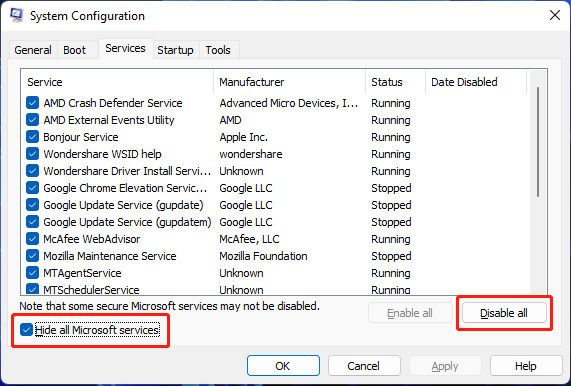This screenshot has height=386, width=571.
Task: Click the Apply button
Action: pyautogui.click(x=445, y=366)
